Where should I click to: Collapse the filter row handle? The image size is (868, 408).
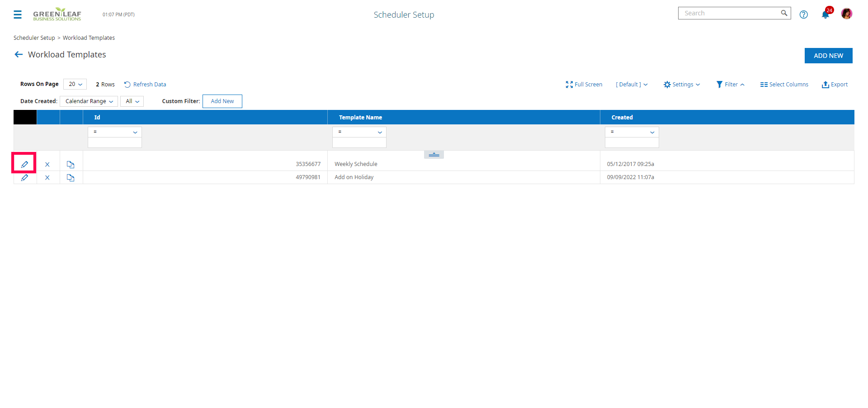(x=434, y=155)
